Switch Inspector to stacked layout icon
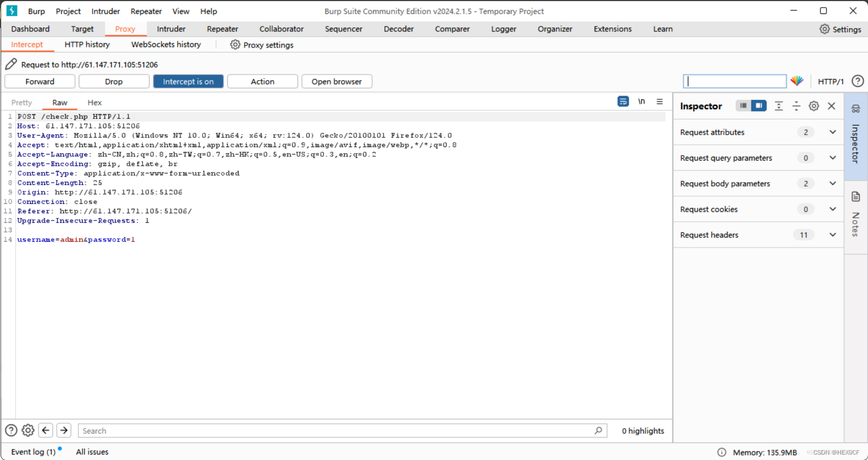 743,106
